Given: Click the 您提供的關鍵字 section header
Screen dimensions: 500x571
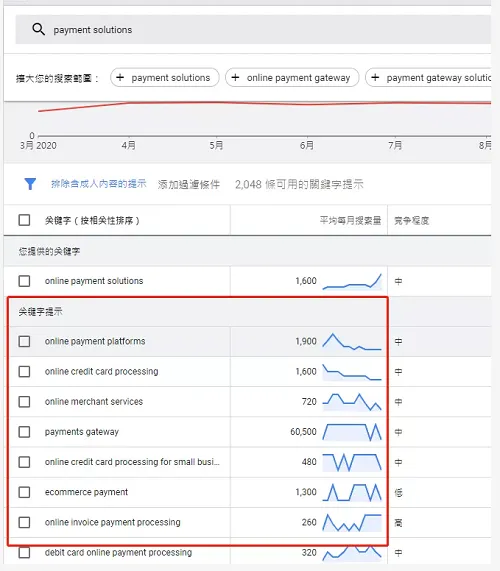Looking at the screenshot, I should tap(50, 251).
